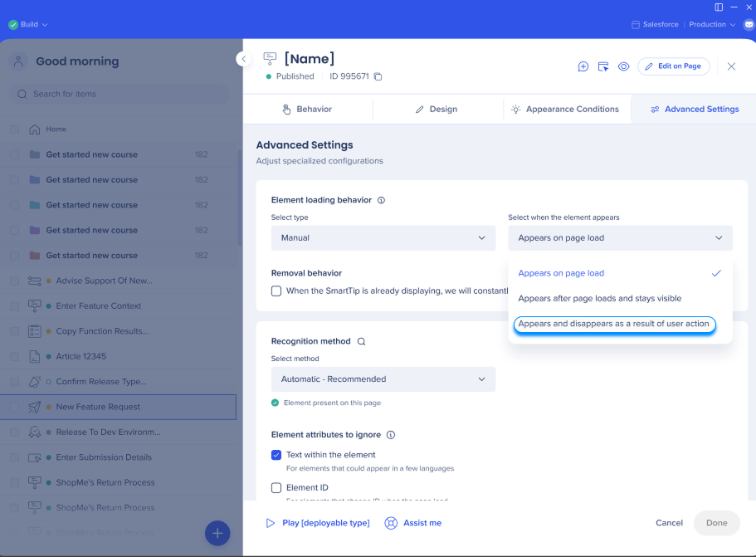Click the add comment icon in header

(583, 66)
